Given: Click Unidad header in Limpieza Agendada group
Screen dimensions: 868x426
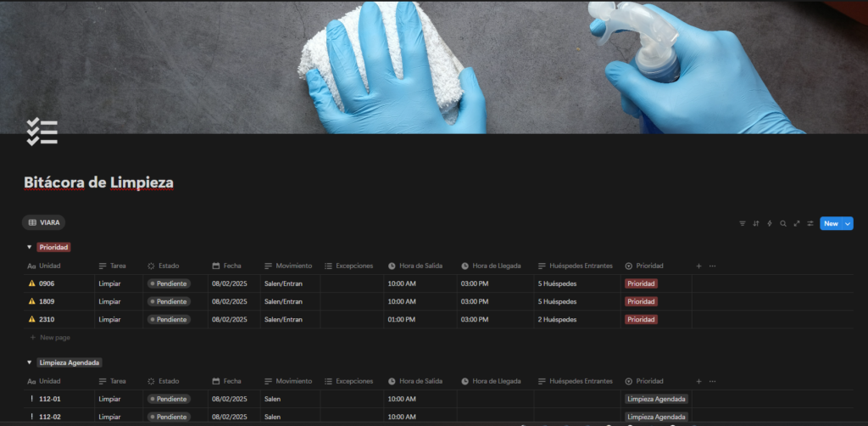Looking at the screenshot, I should tap(59, 381).
